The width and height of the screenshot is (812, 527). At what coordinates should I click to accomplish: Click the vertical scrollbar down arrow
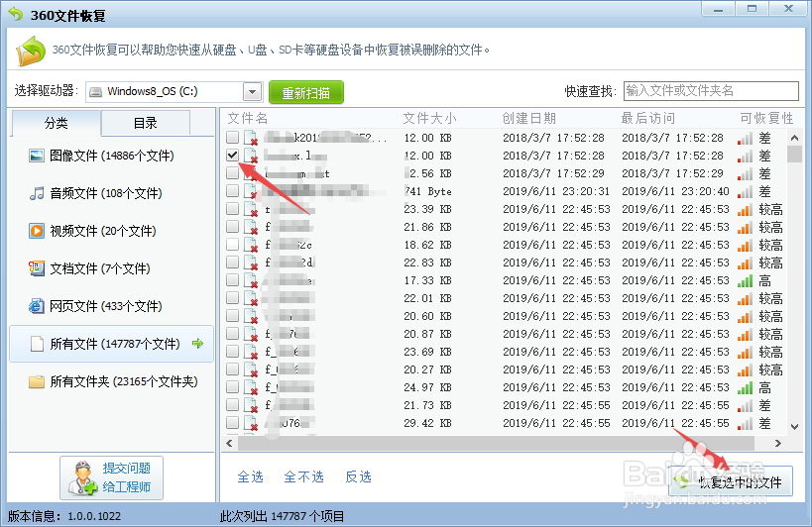794,427
